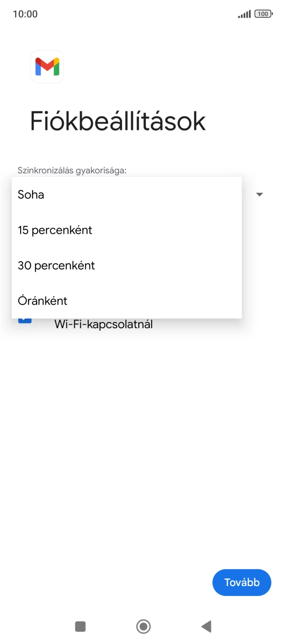Image resolution: width=289 pixels, height=644 pixels.
Task: Tap the 10:00 status bar clock
Action: (25, 14)
